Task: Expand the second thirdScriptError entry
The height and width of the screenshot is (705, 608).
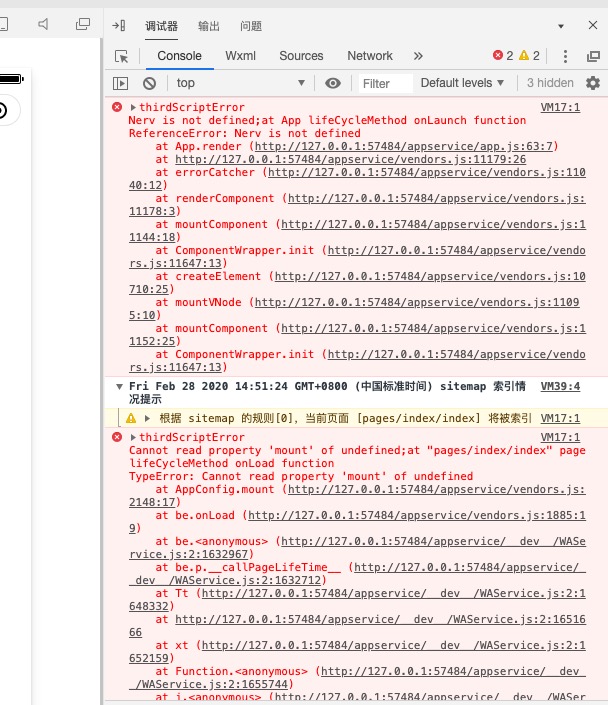Action: coord(133,437)
